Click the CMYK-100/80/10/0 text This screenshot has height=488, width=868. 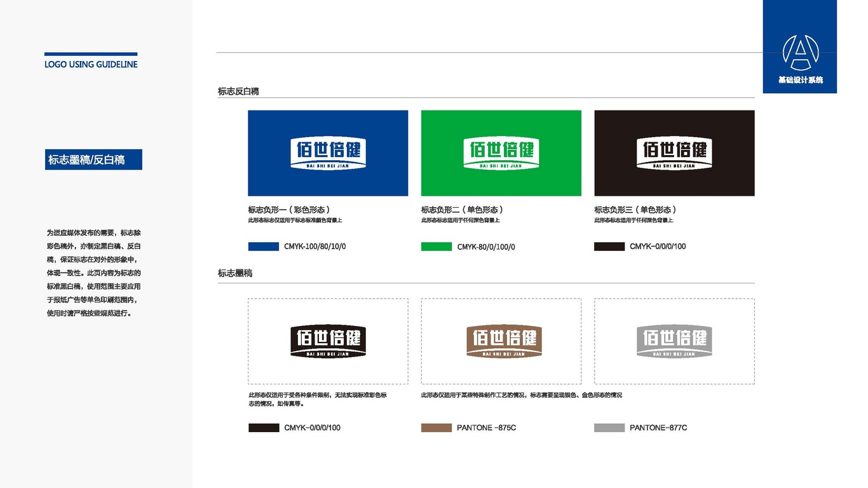(x=315, y=247)
